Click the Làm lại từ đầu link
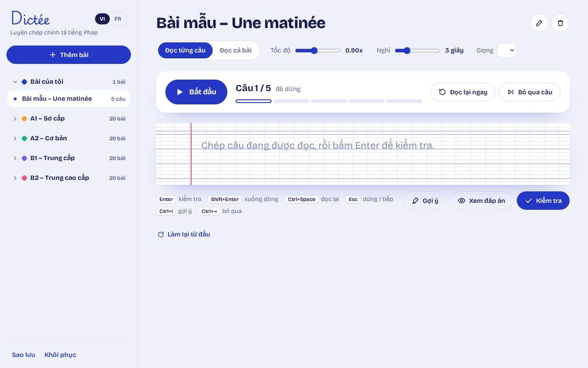 tap(184, 235)
